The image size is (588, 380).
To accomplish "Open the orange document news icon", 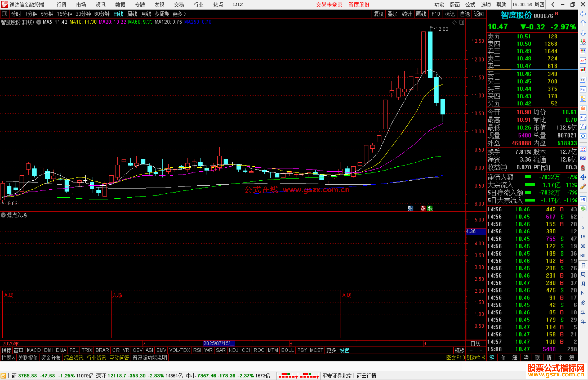I will 583,108.
